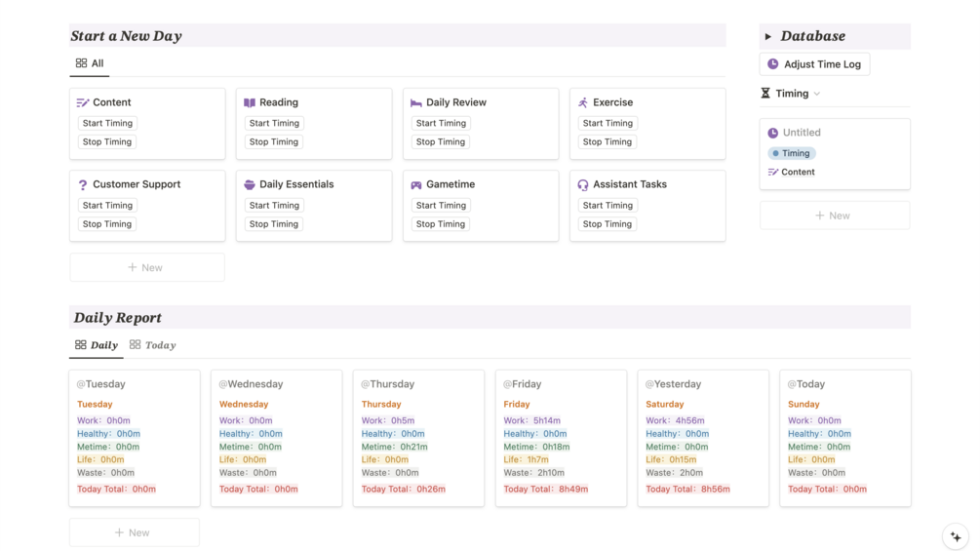The width and height of the screenshot is (980, 551).
Task: Add a new card below Customer Support
Action: click(x=146, y=267)
